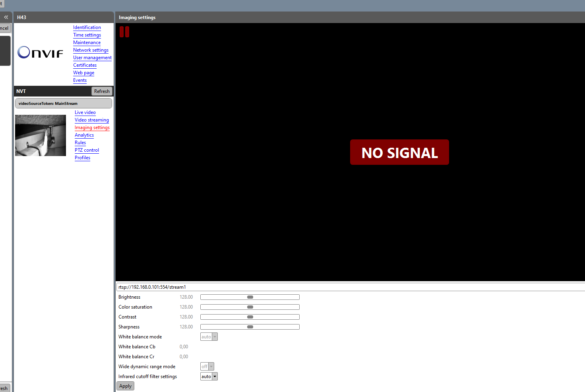Open Infrared cutoff filter settings dropdown
Viewport: 585px width, 392px height.
pos(209,377)
